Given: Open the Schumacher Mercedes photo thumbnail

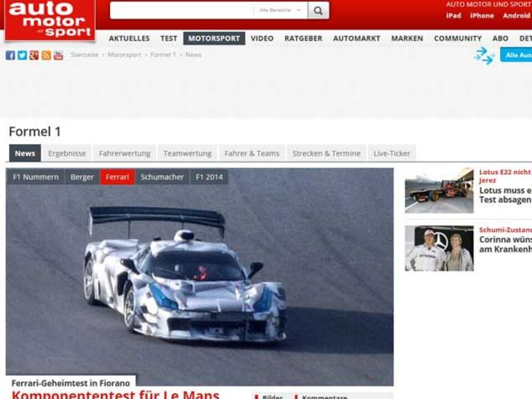Looking at the screenshot, I should 439,248.
